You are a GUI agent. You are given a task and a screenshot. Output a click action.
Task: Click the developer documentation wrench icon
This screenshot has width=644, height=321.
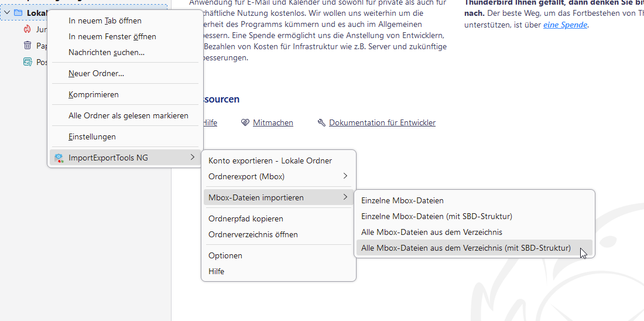coord(321,122)
